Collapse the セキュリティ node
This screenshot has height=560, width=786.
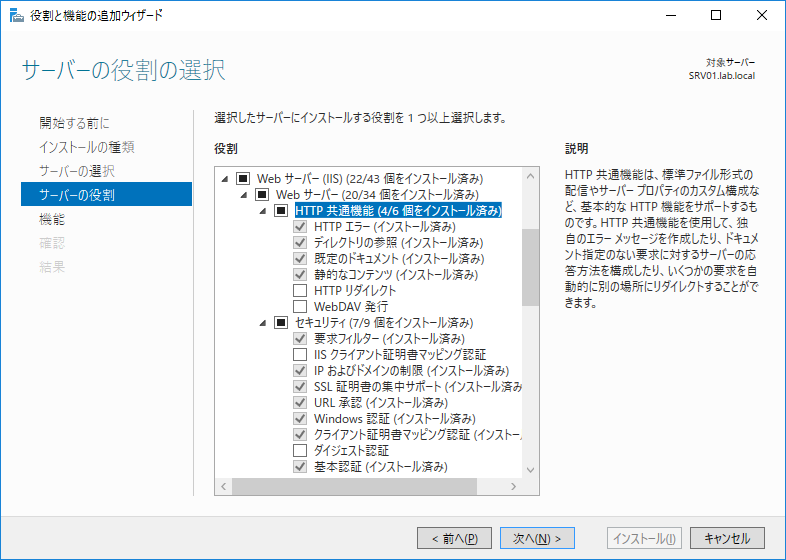tap(263, 323)
